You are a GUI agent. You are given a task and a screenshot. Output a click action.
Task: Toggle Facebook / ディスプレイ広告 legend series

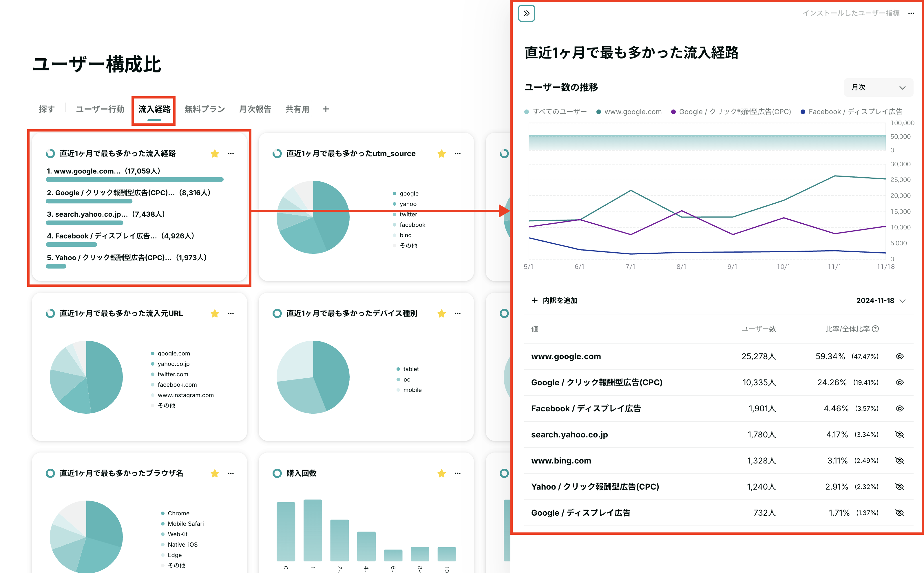click(x=851, y=112)
